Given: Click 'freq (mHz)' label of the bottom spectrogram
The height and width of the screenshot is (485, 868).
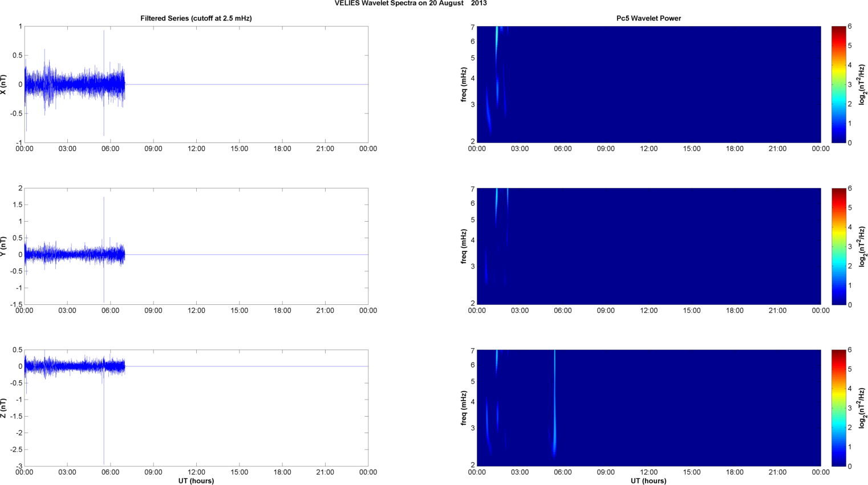Looking at the screenshot, I should click(464, 408).
